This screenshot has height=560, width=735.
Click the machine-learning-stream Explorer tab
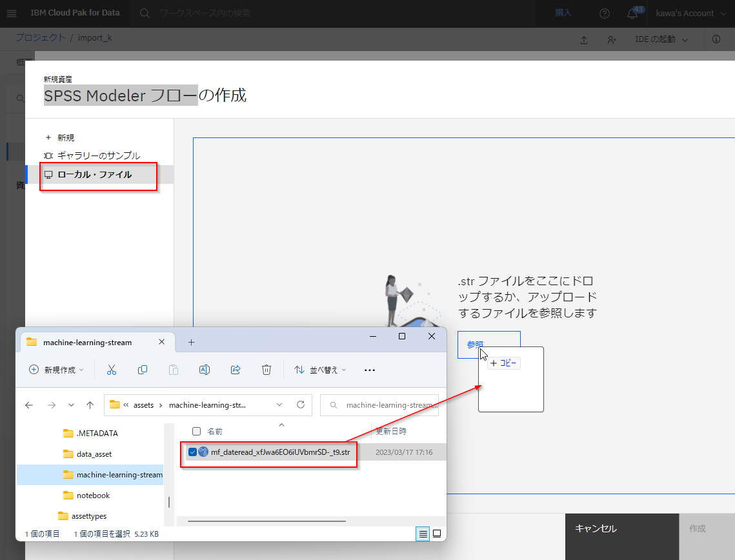coord(99,343)
